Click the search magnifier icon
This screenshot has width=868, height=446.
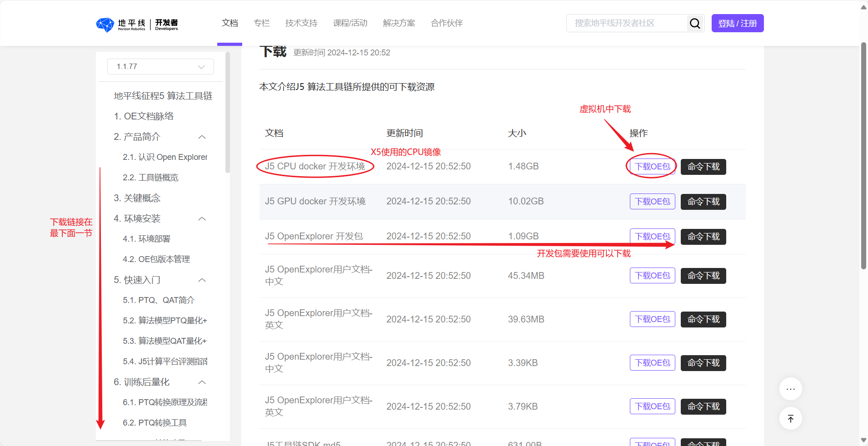coord(695,23)
